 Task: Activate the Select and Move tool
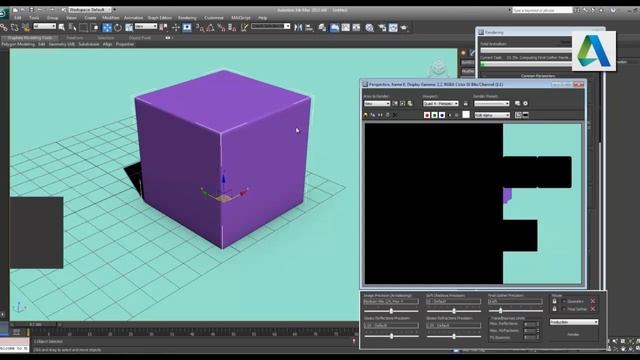click(x=107, y=27)
